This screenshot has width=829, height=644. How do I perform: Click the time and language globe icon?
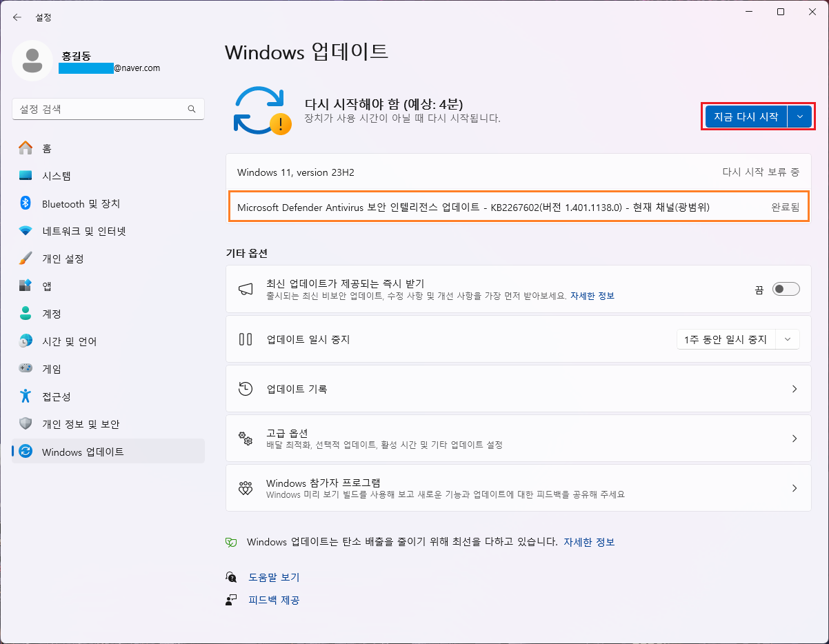click(x=26, y=341)
